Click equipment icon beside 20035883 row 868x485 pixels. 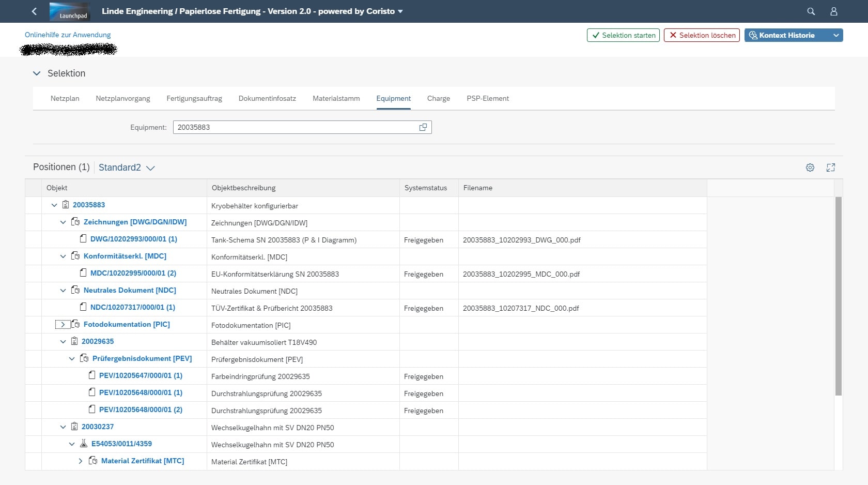pos(66,205)
